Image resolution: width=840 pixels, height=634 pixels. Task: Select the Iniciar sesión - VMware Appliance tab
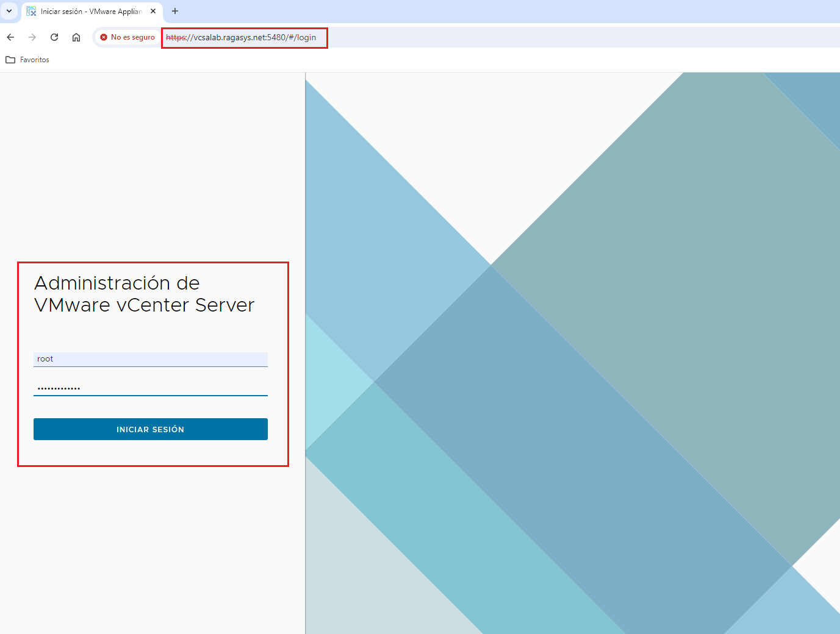coord(92,12)
